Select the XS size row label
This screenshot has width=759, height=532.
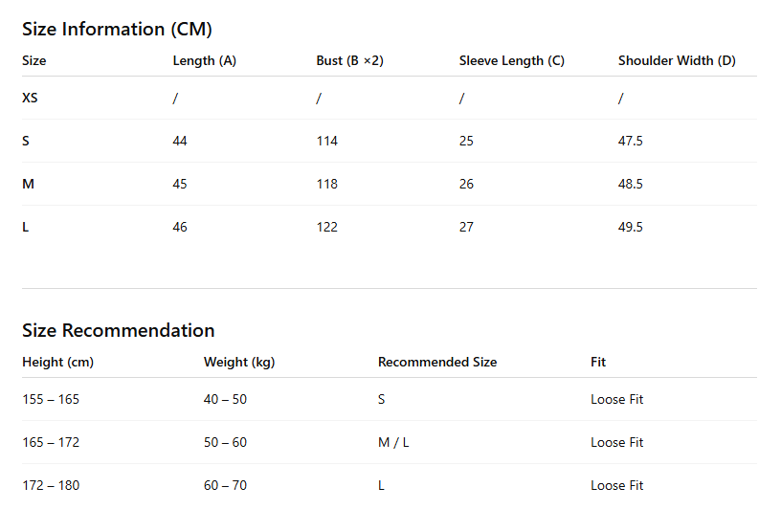point(30,98)
